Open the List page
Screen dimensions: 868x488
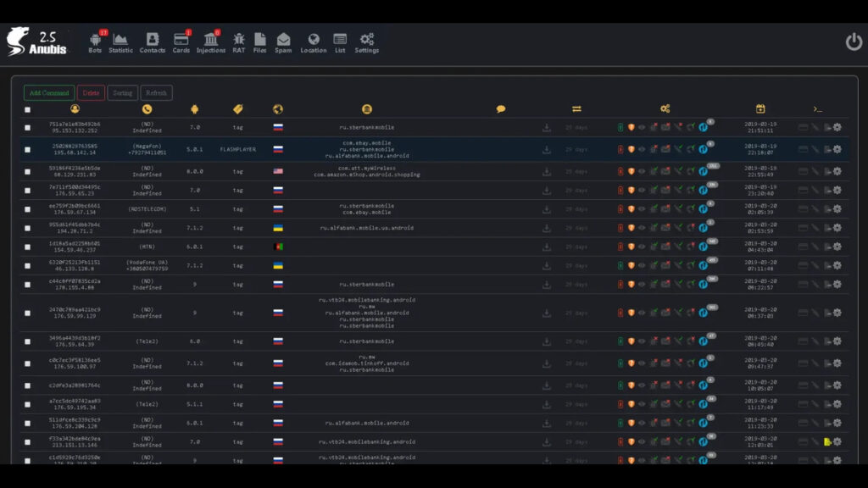tap(340, 42)
